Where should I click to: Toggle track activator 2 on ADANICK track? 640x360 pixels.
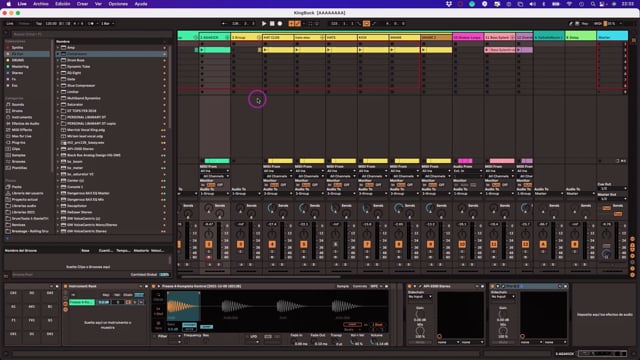[209, 244]
